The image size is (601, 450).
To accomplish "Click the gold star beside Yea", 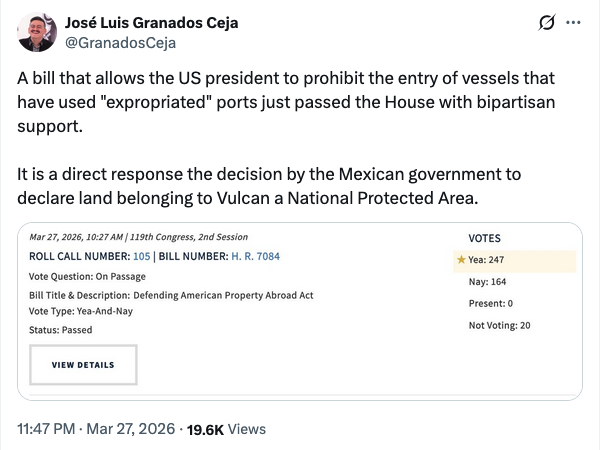I will pyautogui.click(x=461, y=260).
